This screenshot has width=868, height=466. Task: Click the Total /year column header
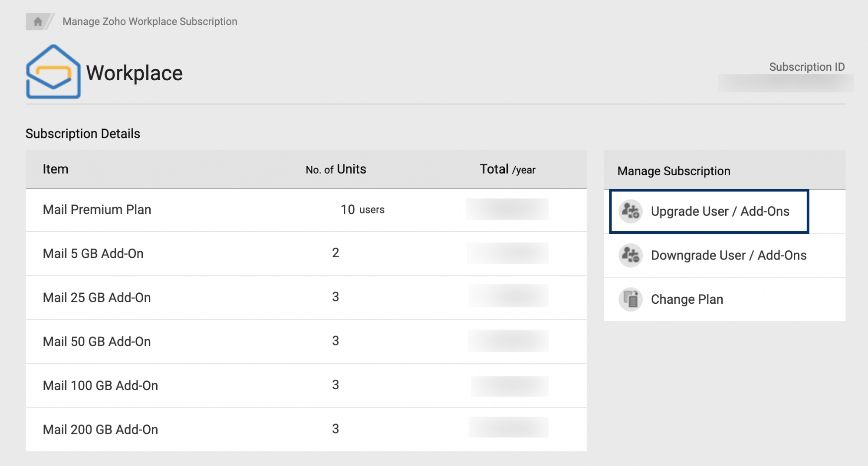pos(507,169)
